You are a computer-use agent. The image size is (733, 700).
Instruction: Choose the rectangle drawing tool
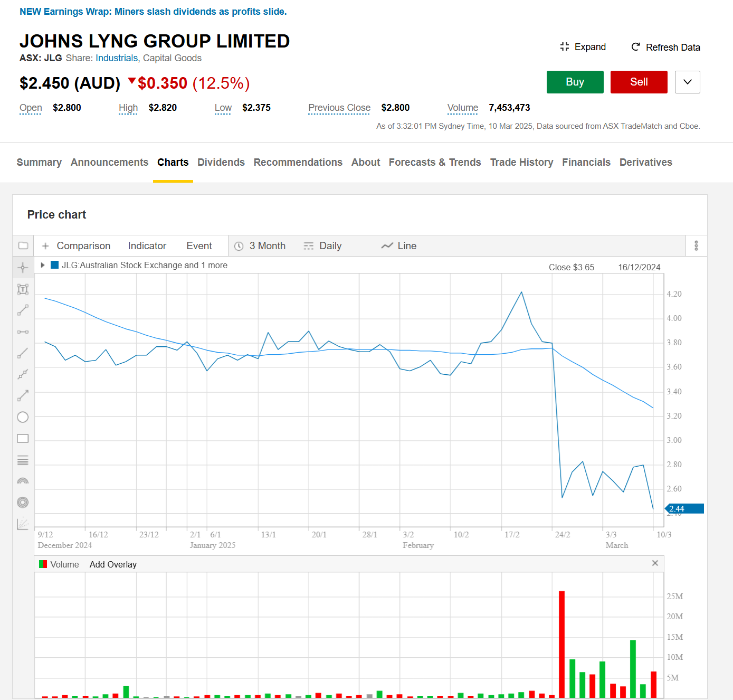coord(23,439)
